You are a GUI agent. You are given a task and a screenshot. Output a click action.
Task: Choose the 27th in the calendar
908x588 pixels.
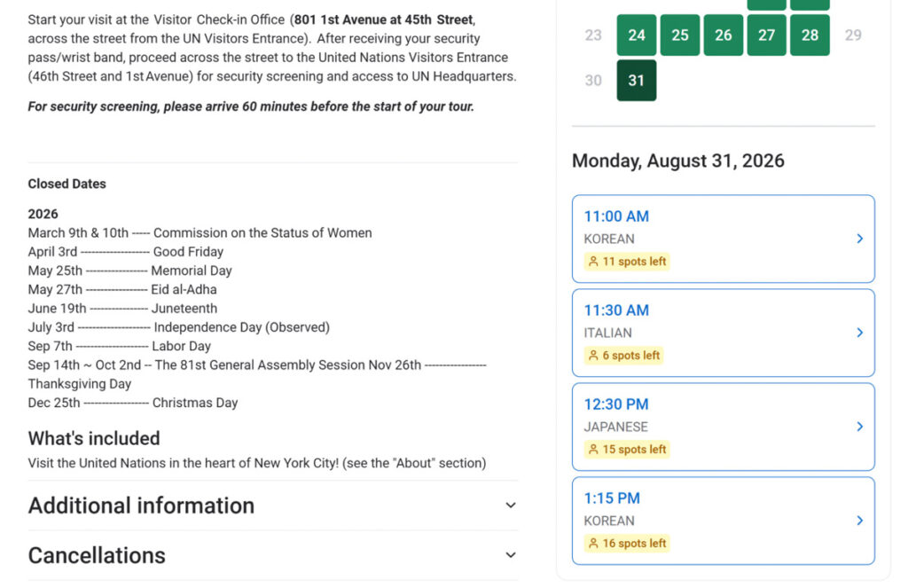click(767, 35)
